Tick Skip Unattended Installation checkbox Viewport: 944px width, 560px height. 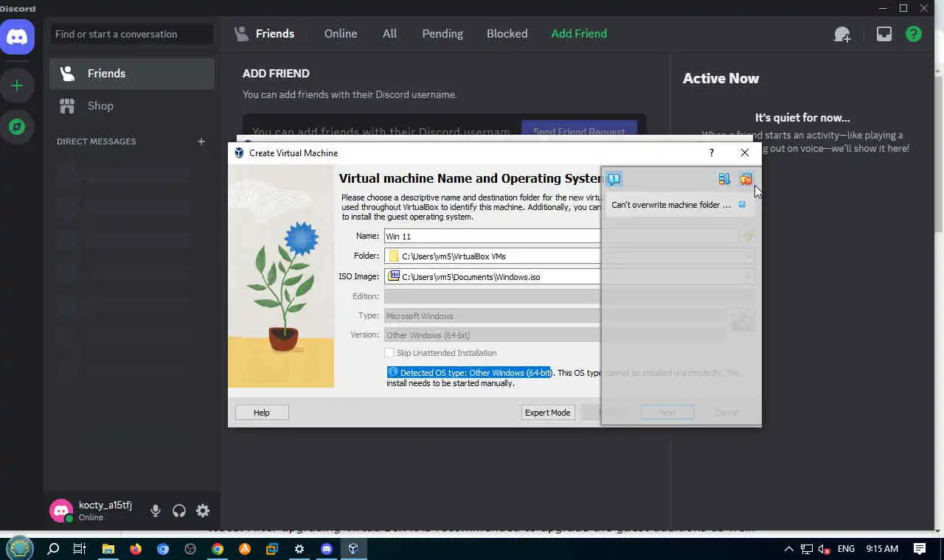389,353
